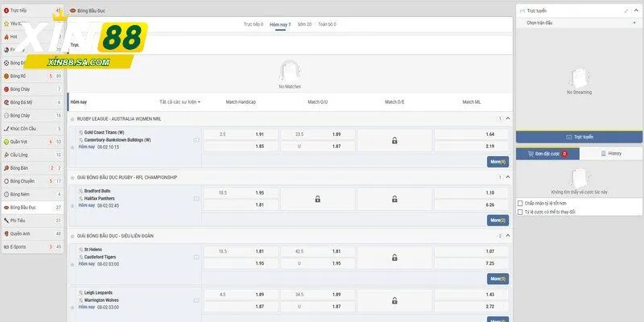Select the 1.91 handicap odds for Gold Coast Titans

(x=259, y=134)
